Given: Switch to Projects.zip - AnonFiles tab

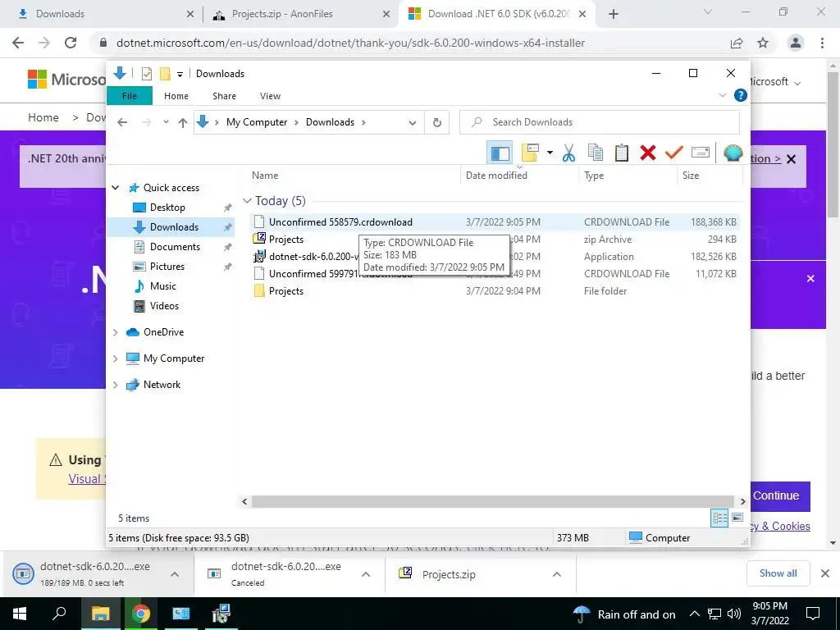Looking at the screenshot, I should pos(302,14).
